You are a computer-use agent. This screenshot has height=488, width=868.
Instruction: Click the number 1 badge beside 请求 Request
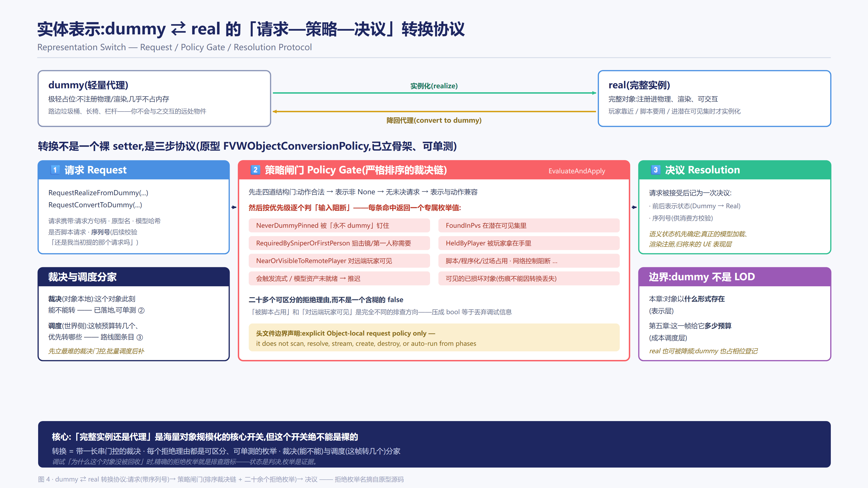55,170
